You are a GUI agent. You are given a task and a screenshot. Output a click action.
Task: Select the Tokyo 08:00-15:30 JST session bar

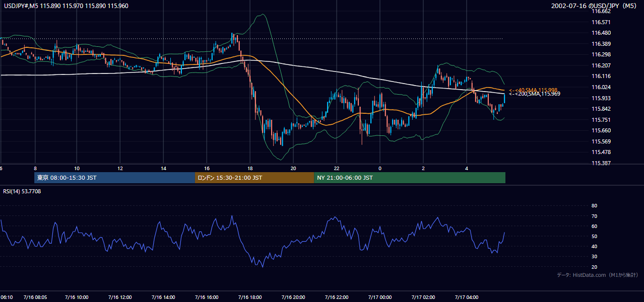(x=114, y=178)
